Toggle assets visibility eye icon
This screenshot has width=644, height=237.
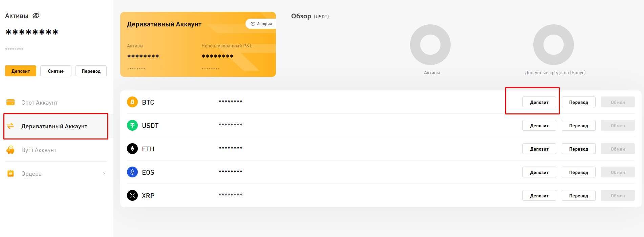click(x=36, y=16)
